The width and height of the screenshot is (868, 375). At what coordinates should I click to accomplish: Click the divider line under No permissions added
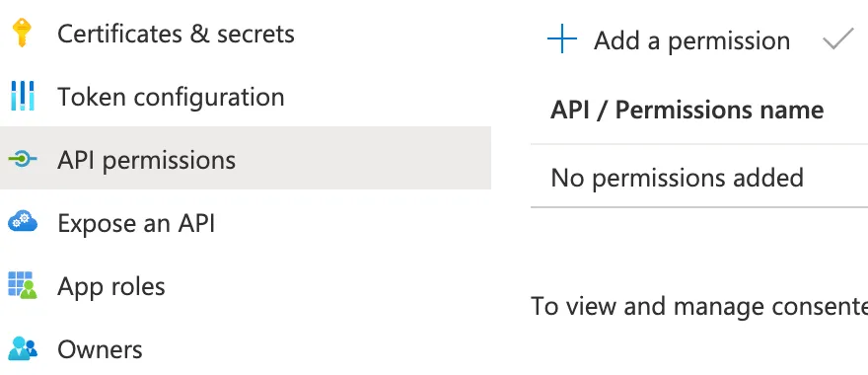coord(699,207)
